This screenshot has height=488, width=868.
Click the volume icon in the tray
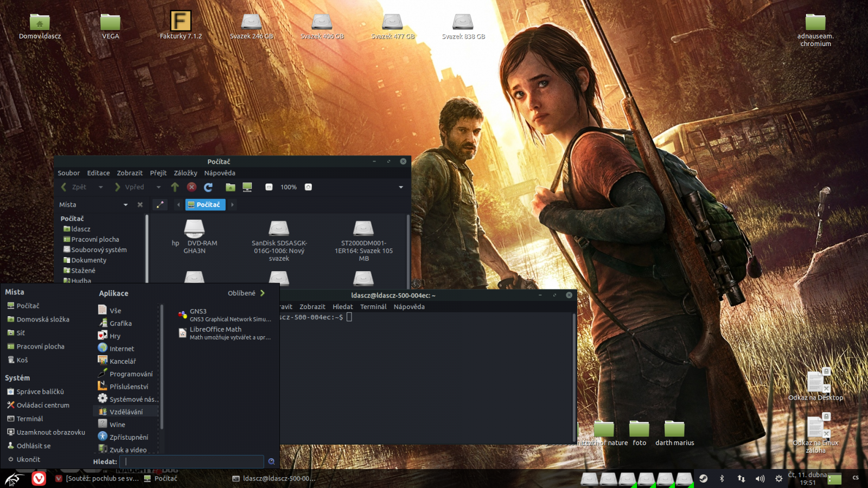759,479
